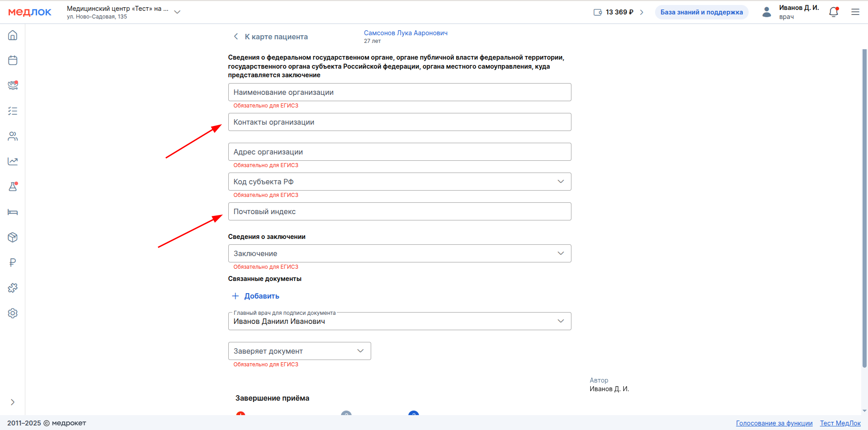Go back via К карте пациента

(271, 37)
